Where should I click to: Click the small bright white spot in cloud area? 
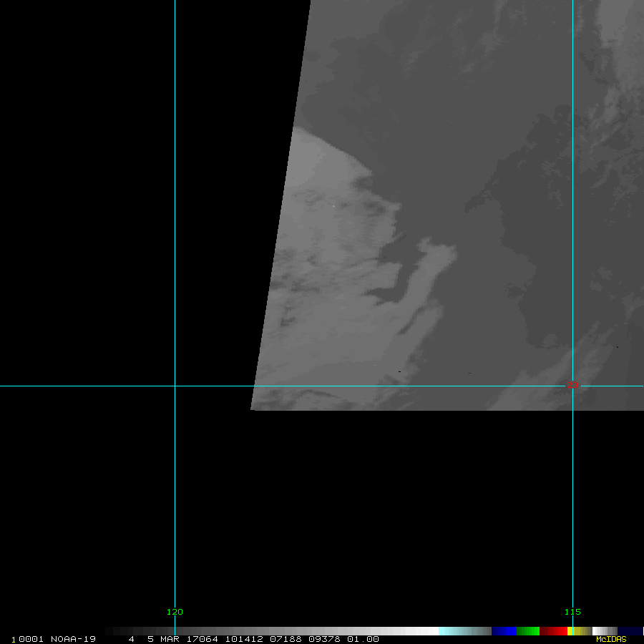[333, 207]
